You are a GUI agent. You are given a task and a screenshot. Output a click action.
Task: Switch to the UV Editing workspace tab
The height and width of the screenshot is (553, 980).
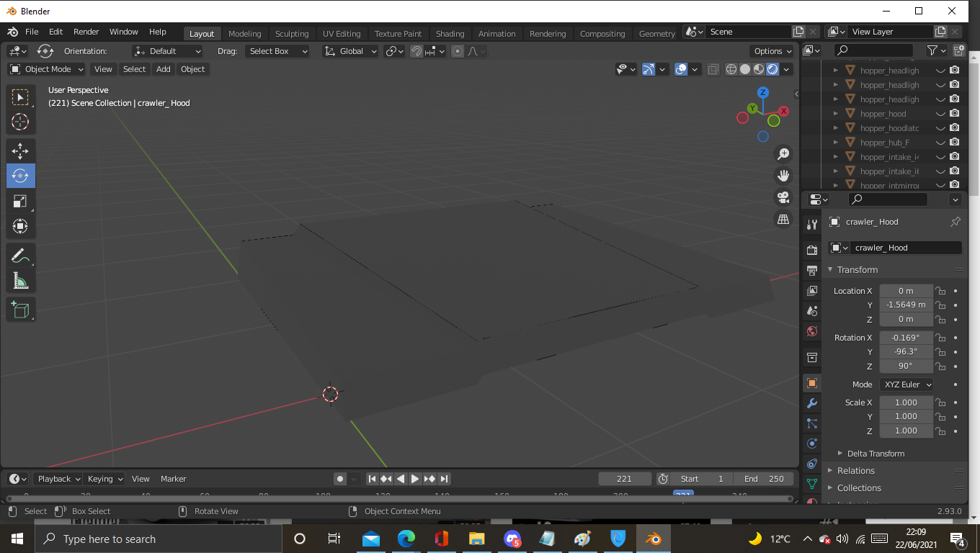pos(342,34)
